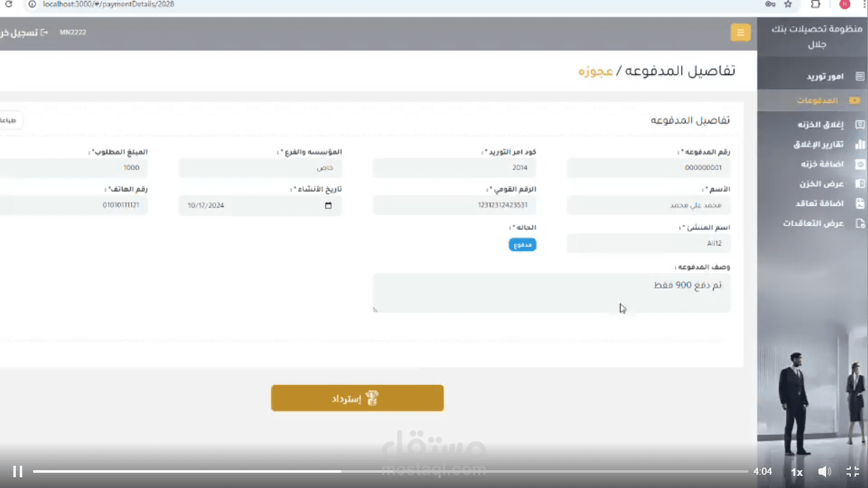Viewport: 868px width, 488px height.
Task: Click the اسم المنشئ field
Action: pyautogui.click(x=648, y=243)
